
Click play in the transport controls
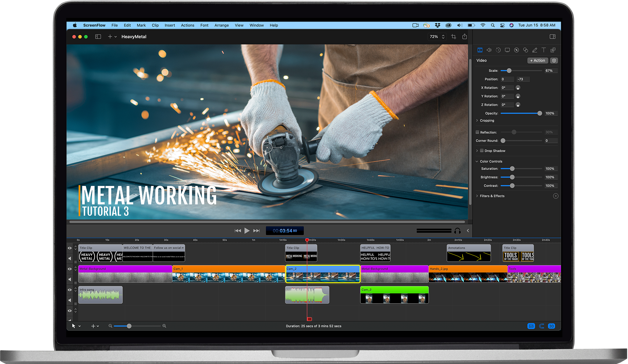(x=247, y=231)
